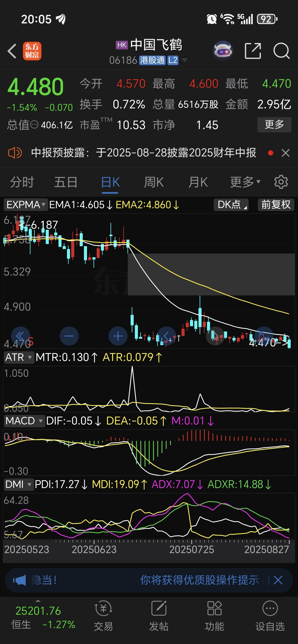Tap the 市盈TTM value 10.53
Screen dimensions: 298x644
click(x=131, y=125)
